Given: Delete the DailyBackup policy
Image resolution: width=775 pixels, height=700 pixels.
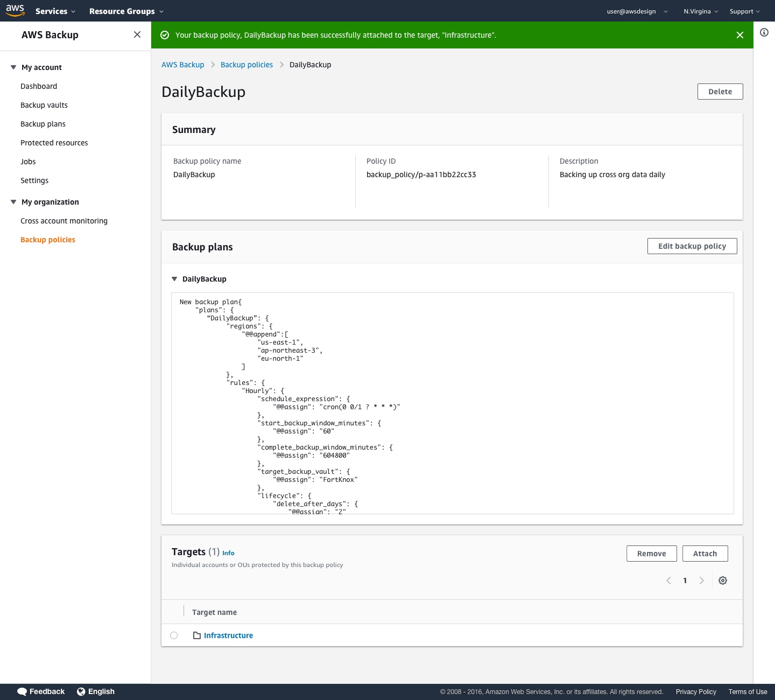Looking at the screenshot, I should pos(720,92).
